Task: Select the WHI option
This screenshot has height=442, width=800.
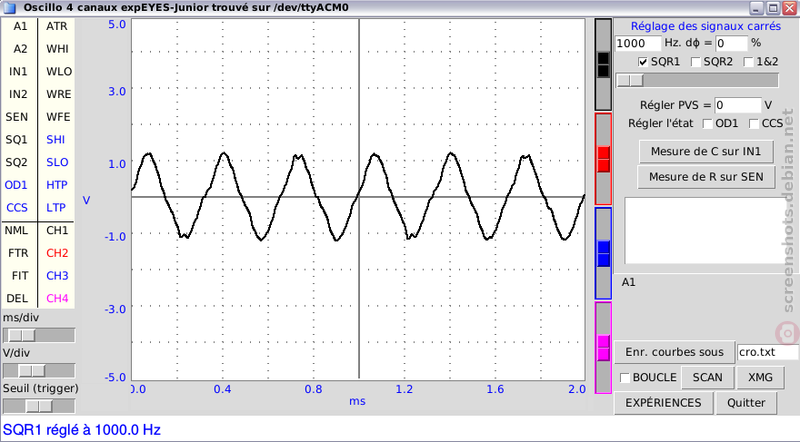Action: pos(57,49)
